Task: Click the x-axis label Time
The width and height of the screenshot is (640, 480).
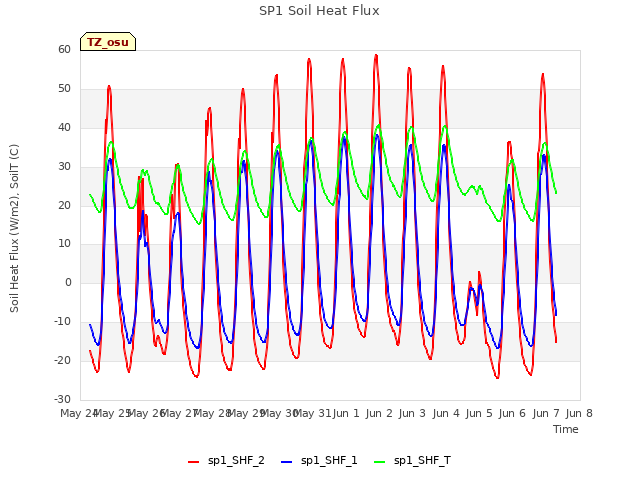Action: point(566,429)
